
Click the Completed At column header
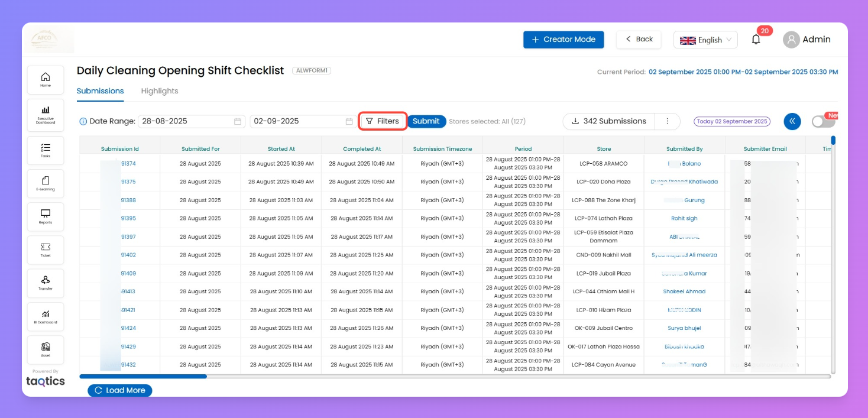362,149
